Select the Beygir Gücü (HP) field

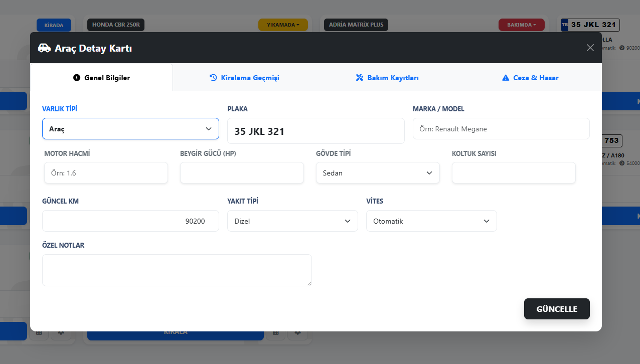[x=242, y=173]
